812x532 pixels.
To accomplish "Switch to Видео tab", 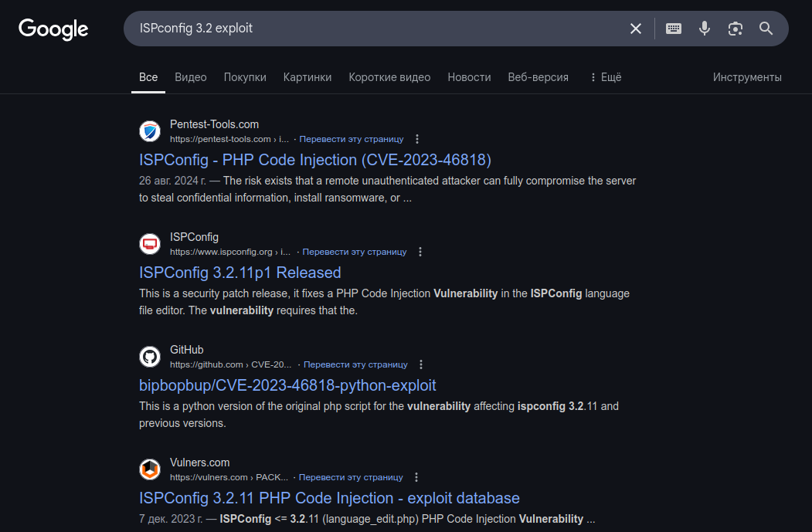I will tap(191, 77).
